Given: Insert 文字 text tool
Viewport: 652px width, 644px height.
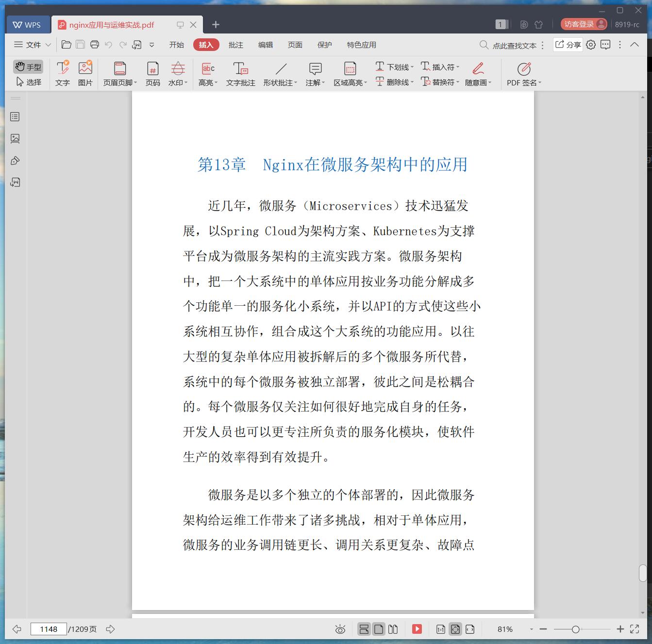Looking at the screenshot, I should click(x=63, y=74).
